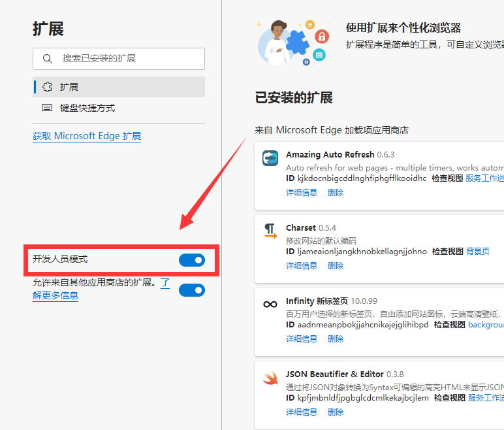Open 键盘快捷方式 in the sidebar menu
504x430 pixels.
point(119,108)
